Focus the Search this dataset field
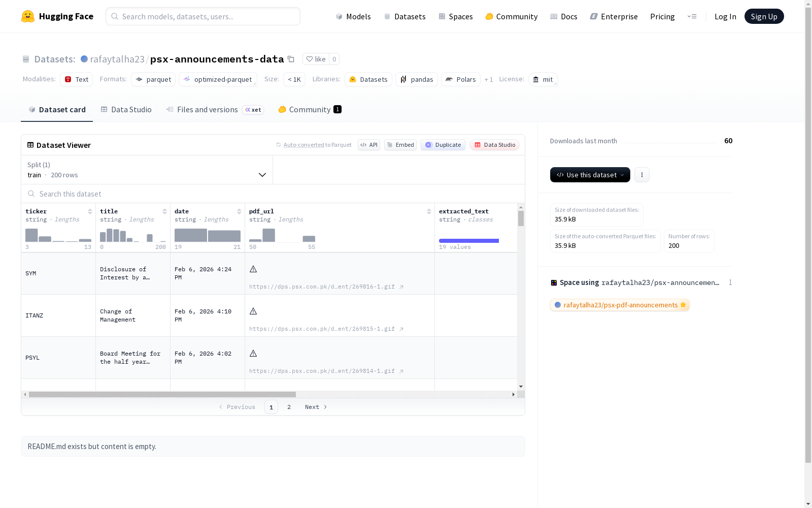 273,194
